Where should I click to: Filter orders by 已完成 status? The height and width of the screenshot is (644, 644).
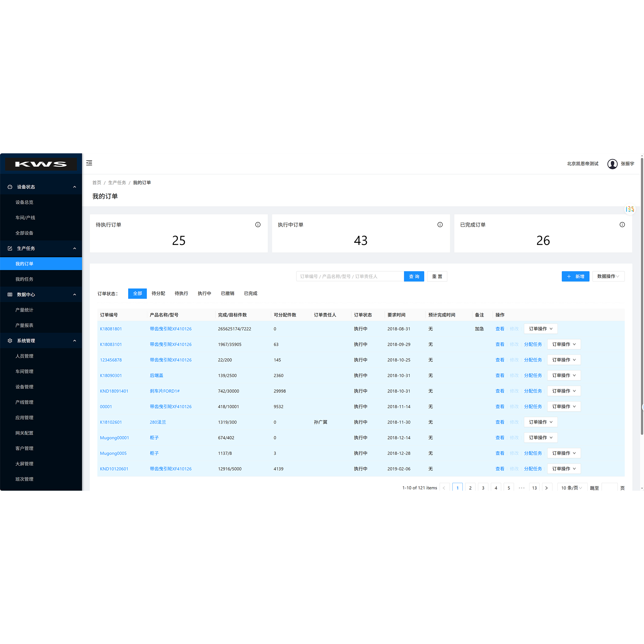point(251,293)
